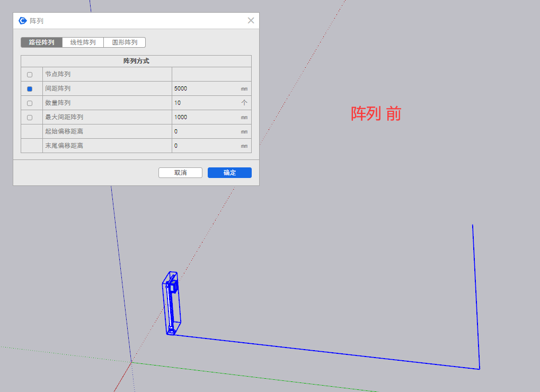Close the 阵列 dialog with the X
540x392 pixels.
point(251,21)
